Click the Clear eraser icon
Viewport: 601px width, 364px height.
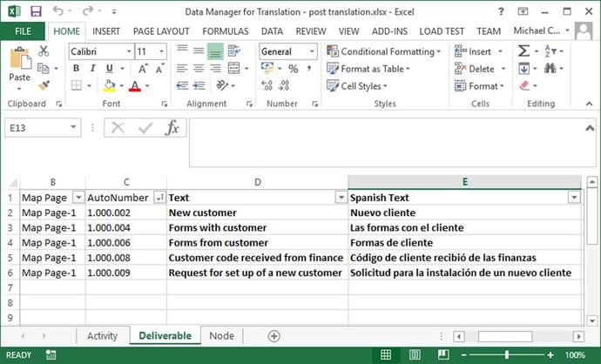point(524,85)
